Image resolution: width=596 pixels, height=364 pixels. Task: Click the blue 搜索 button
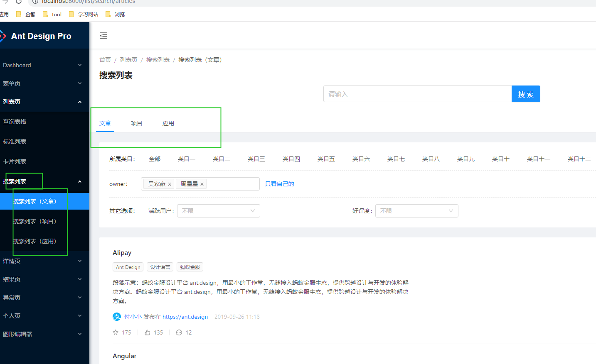[526, 94]
